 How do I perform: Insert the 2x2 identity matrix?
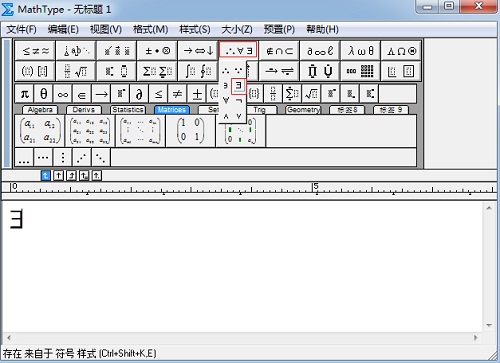(190, 131)
